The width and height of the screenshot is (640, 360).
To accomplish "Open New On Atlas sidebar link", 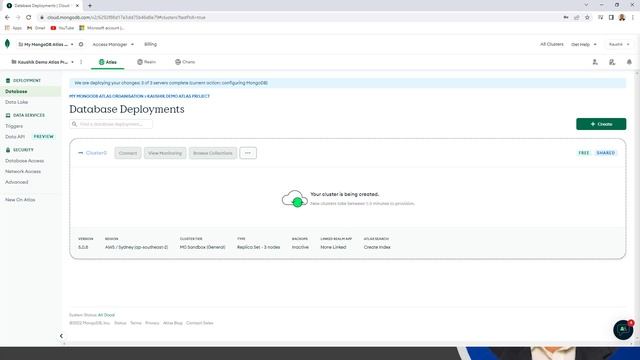I will point(20,200).
